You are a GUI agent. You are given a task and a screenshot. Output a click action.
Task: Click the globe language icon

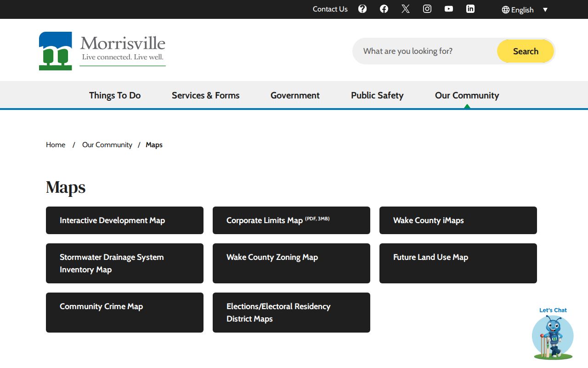click(x=506, y=10)
